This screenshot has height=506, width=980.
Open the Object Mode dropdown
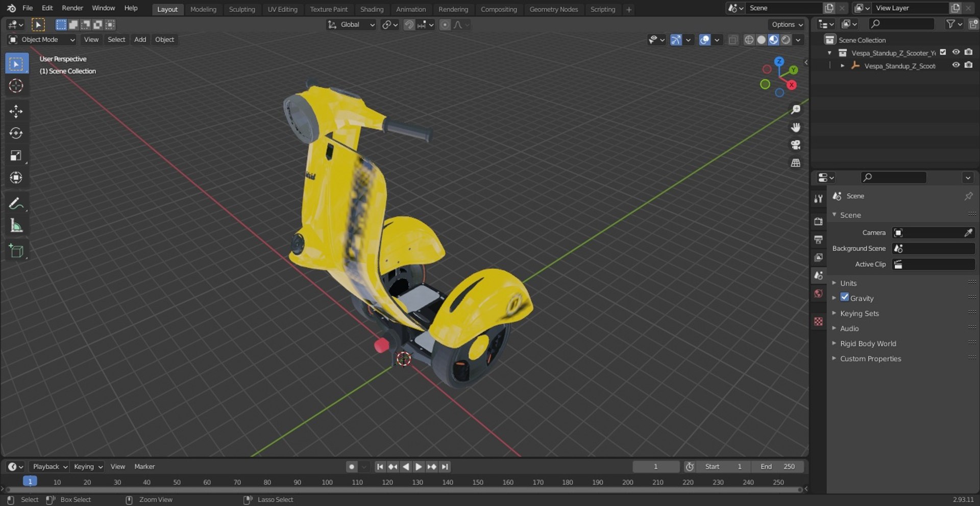[x=42, y=39]
